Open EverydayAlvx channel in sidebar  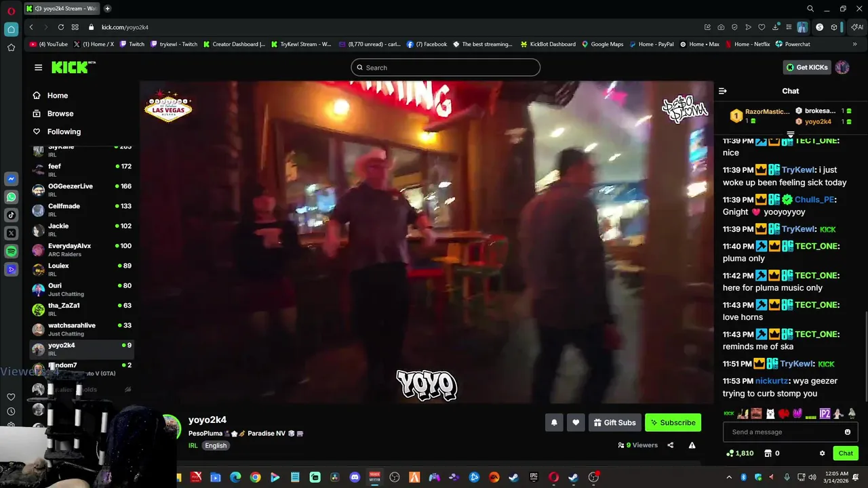pos(81,249)
